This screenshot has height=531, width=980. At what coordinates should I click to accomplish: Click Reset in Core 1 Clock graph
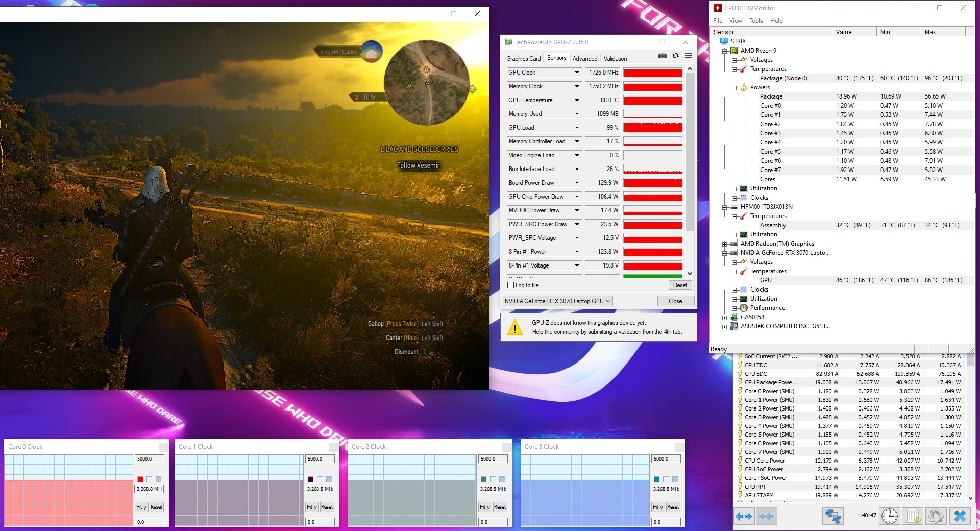[x=327, y=507]
